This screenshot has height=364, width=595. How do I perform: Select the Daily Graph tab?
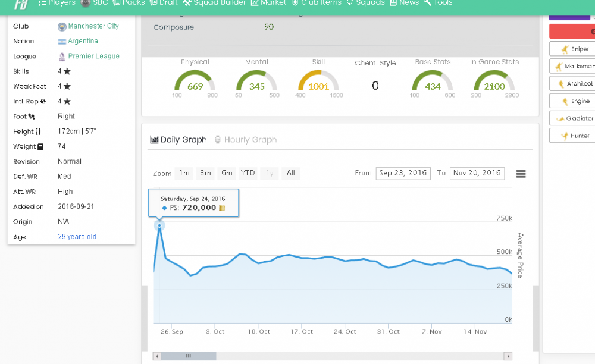click(178, 140)
